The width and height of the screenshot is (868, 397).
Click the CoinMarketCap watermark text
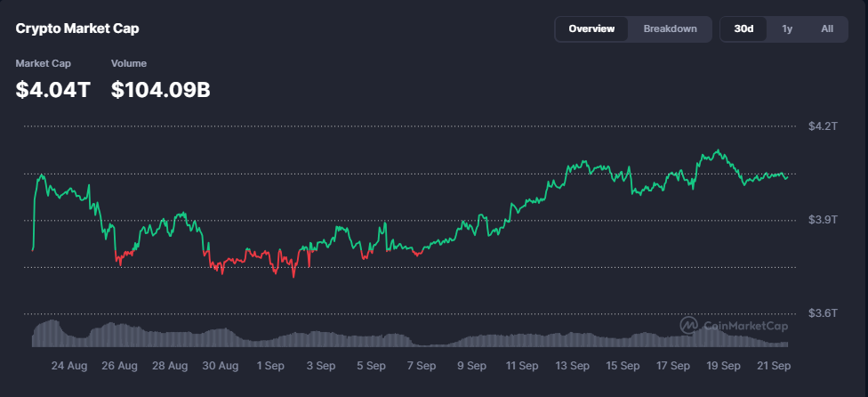741,326
